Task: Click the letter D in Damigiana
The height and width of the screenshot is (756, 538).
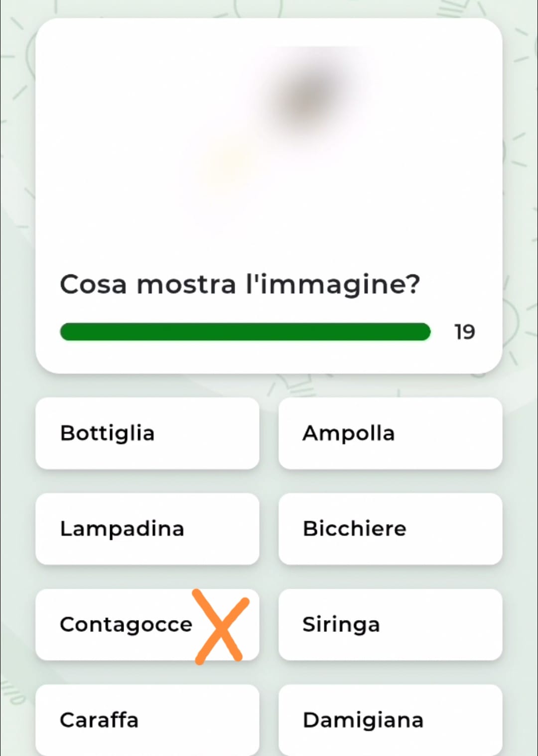Action: (311, 720)
